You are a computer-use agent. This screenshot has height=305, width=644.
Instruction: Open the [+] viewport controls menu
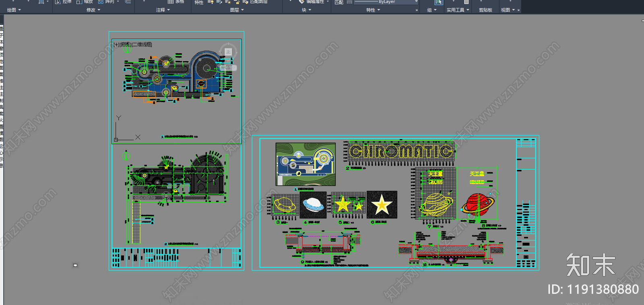[x=116, y=45]
